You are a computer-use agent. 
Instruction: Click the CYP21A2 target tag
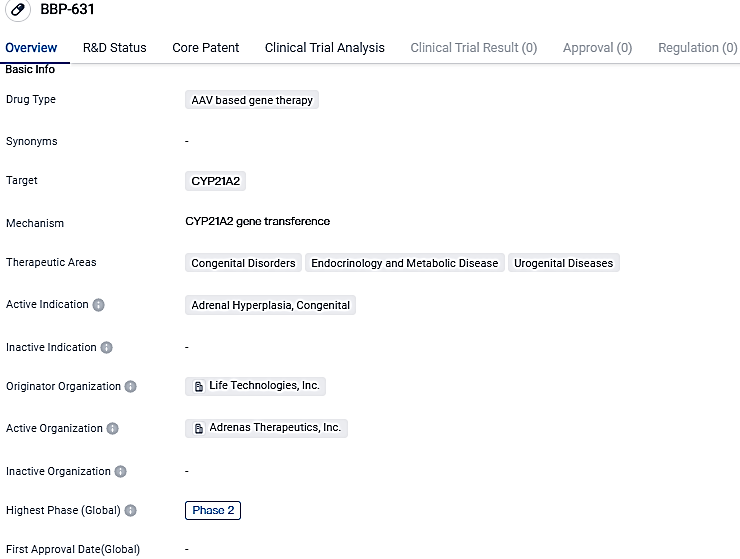[x=217, y=181]
